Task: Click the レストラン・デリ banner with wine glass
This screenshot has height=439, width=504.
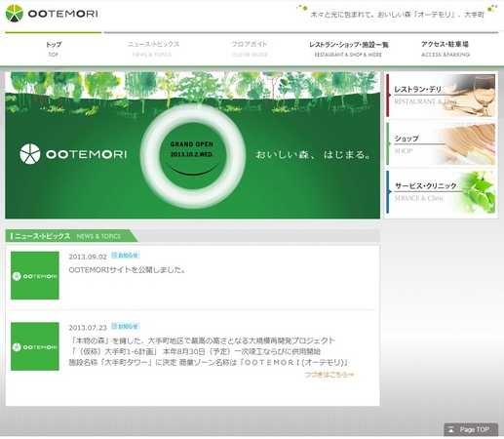Action: (441, 96)
